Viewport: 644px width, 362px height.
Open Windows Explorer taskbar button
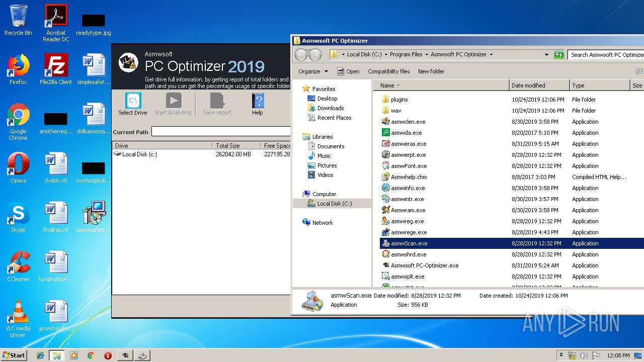pos(57,355)
